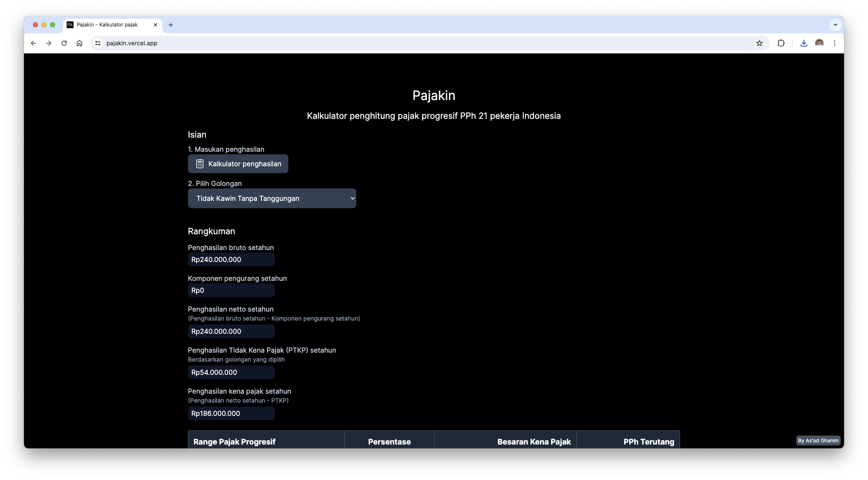Expand the tab search chevron
868x480 pixels.
[x=835, y=25]
